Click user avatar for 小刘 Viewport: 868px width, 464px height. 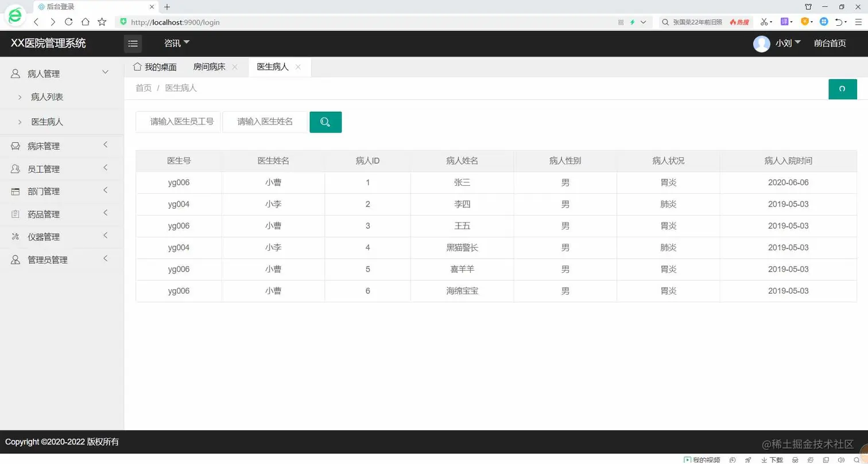(761, 44)
